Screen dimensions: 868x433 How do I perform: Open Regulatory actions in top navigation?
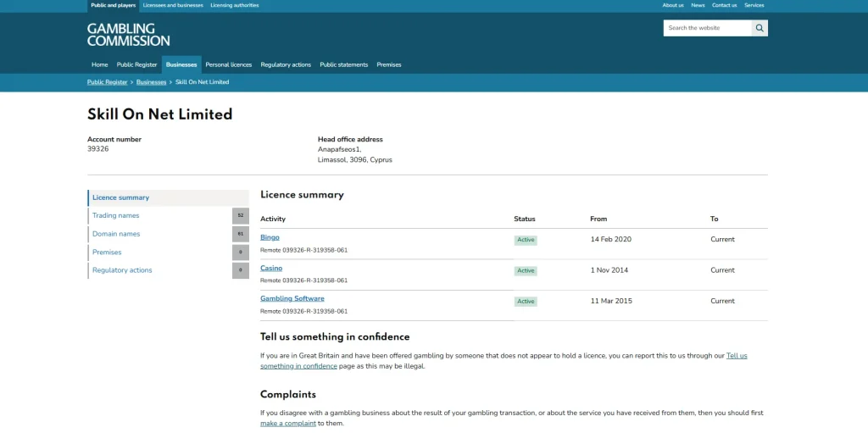tap(286, 64)
